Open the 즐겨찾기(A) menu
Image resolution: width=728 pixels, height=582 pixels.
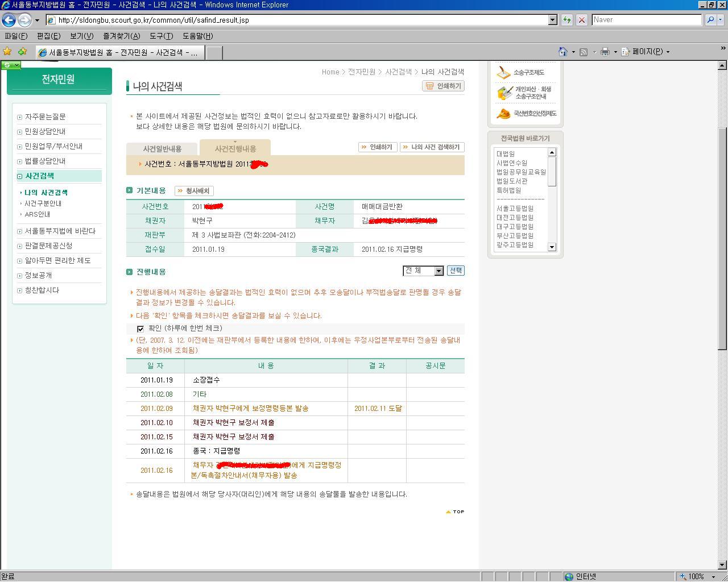[121, 36]
